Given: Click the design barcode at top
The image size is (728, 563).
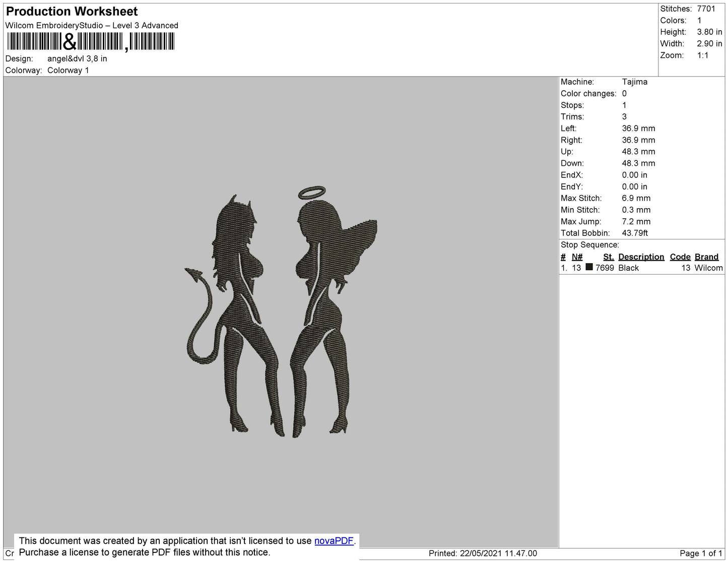Looking at the screenshot, I should (91, 42).
